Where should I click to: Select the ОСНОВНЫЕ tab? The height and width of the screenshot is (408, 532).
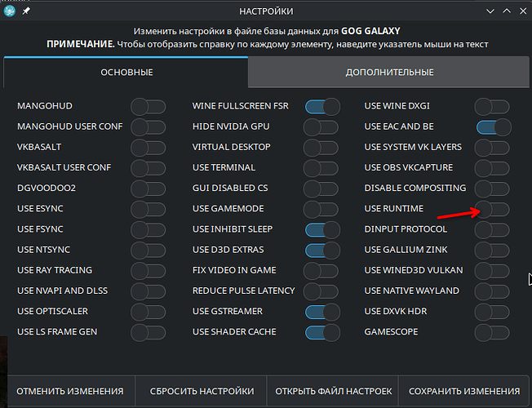pyautogui.click(x=126, y=73)
